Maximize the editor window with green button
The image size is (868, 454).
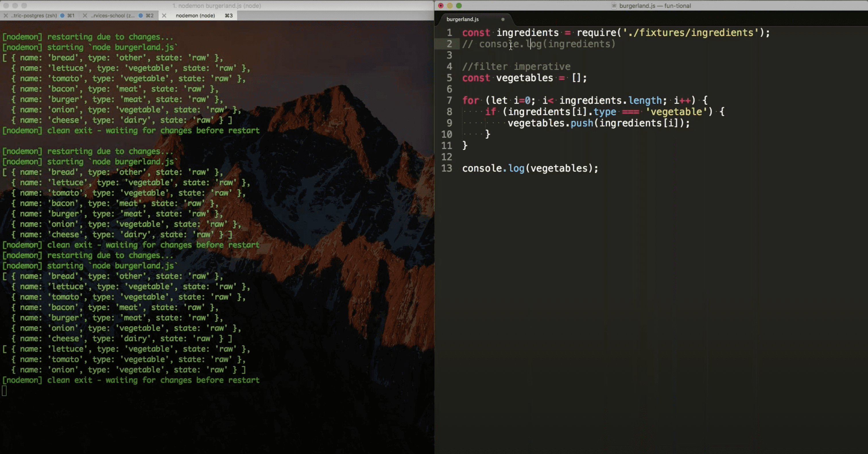459,6
